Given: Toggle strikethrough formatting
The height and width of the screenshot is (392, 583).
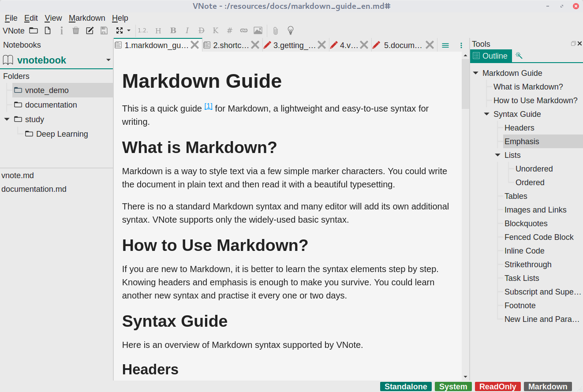Looking at the screenshot, I should 201,30.
